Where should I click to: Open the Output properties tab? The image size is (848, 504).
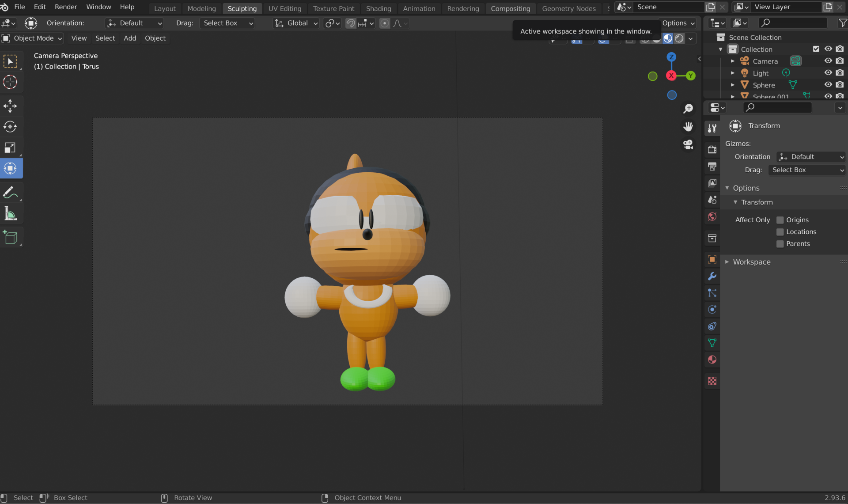(712, 166)
